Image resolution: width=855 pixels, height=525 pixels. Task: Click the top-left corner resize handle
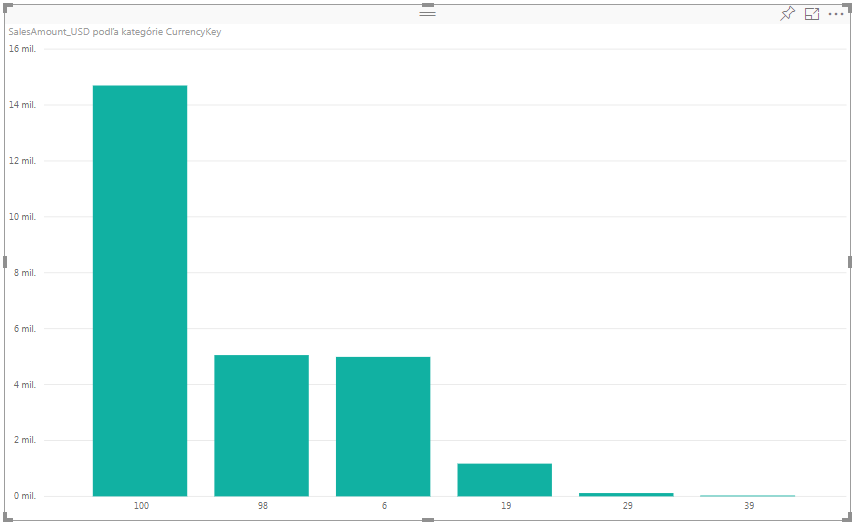click(7, 7)
